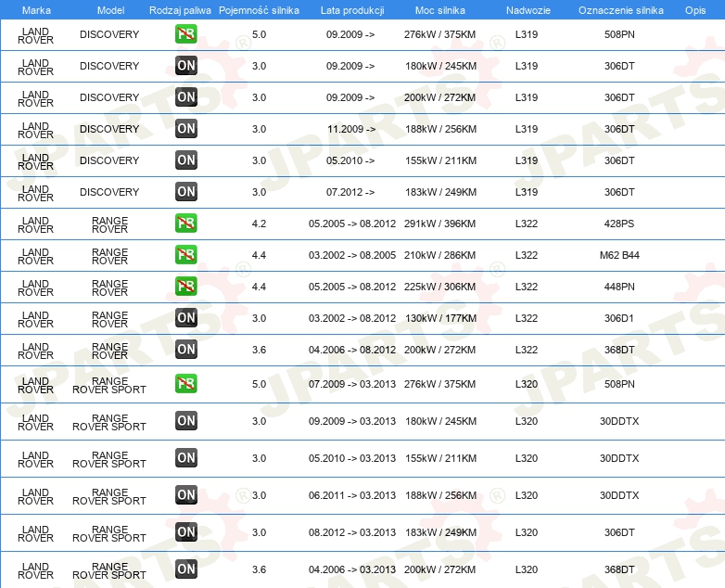
Task: Click the 03.2002 -> 08.2005 production years cell
Action: point(352,255)
